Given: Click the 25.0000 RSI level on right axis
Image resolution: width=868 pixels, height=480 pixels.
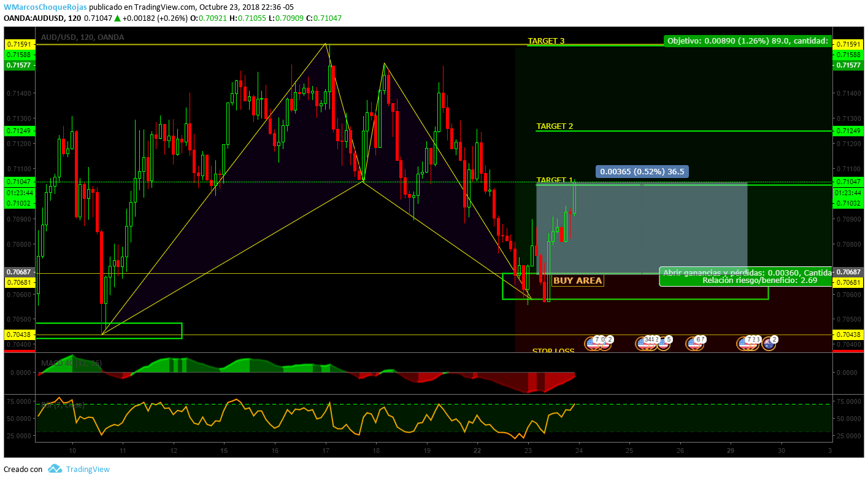Looking at the screenshot, I should click(850, 436).
